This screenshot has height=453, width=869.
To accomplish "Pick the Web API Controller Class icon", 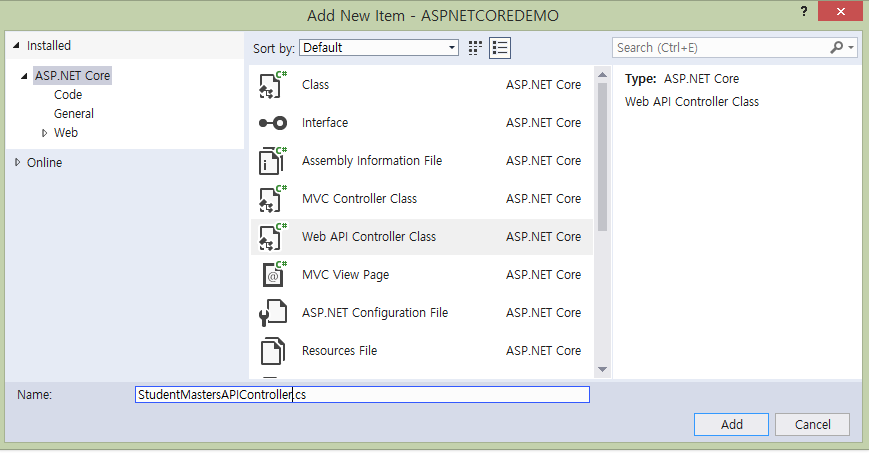I will pyautogui.click(x=273, y=237).
